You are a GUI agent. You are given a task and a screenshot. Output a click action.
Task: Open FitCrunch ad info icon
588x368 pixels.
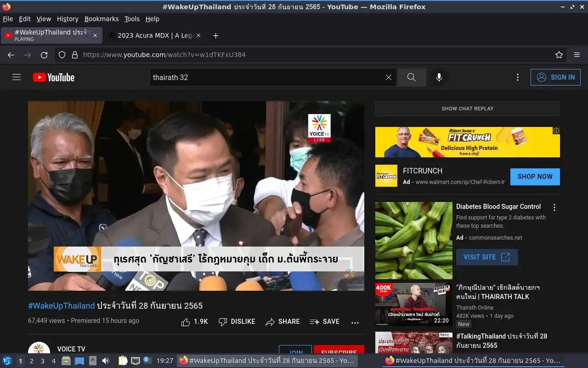point(556,131)
